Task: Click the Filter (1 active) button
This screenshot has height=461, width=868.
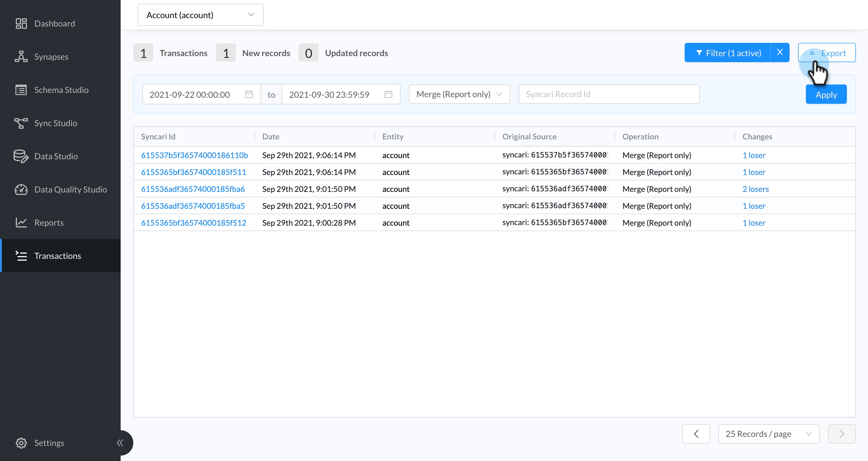Action: click(727, 52)
